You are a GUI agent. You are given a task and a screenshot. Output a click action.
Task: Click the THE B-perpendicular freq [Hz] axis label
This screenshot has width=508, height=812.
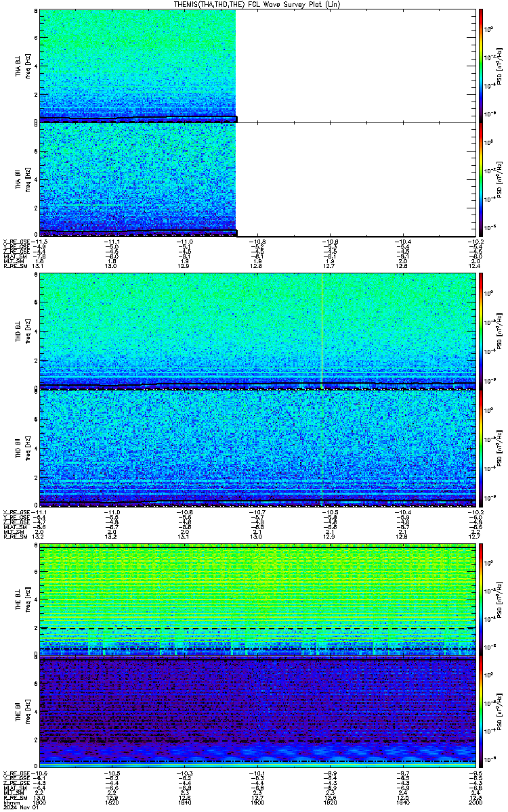(x=28, y=600)
